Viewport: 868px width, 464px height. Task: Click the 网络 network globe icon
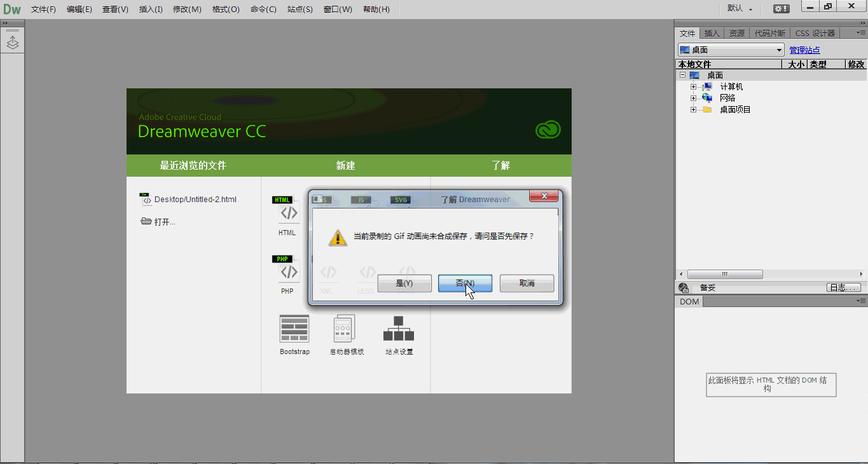707,98
